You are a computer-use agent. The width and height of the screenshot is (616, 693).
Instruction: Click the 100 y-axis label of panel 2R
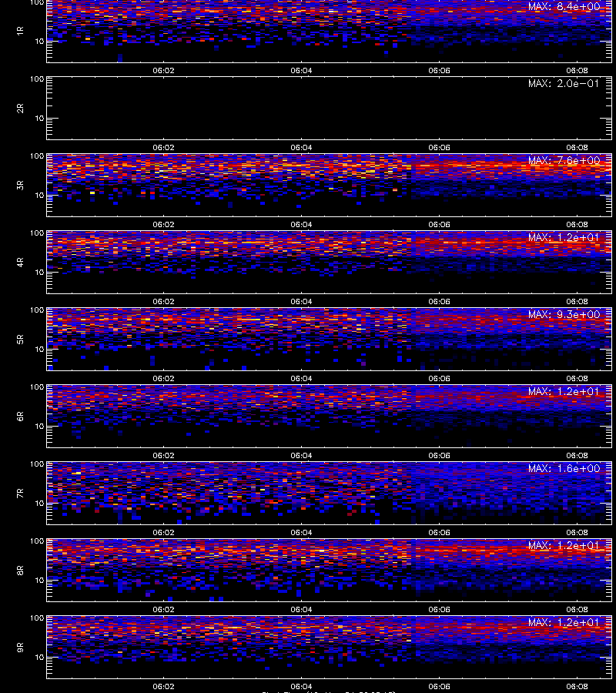[37, 79]
